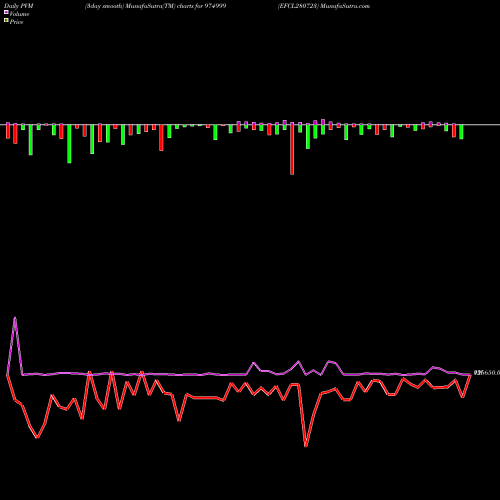Select the 'Price' legend label
Screen dimensions: 500x500
click(x=16, y=22)
